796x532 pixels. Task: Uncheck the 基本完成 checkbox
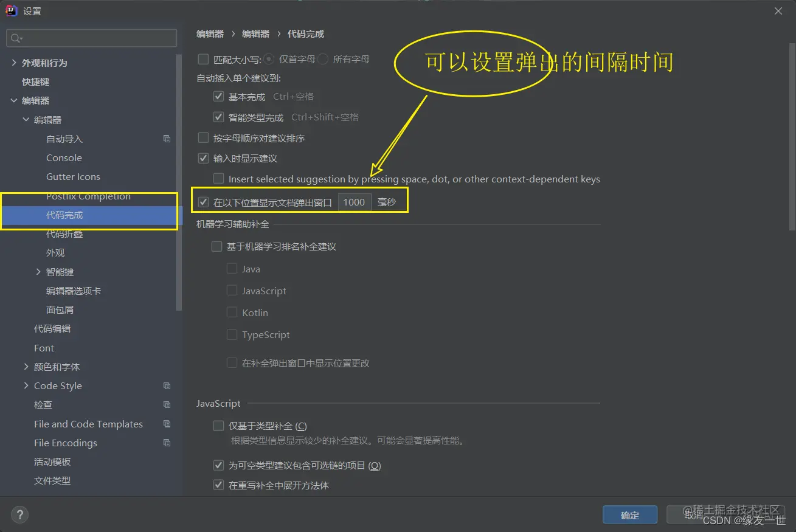pos(218,96)
